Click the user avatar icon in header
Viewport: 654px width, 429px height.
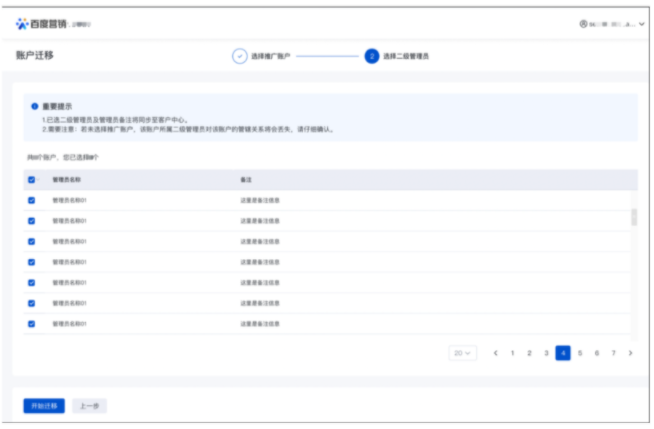[583, 23]
